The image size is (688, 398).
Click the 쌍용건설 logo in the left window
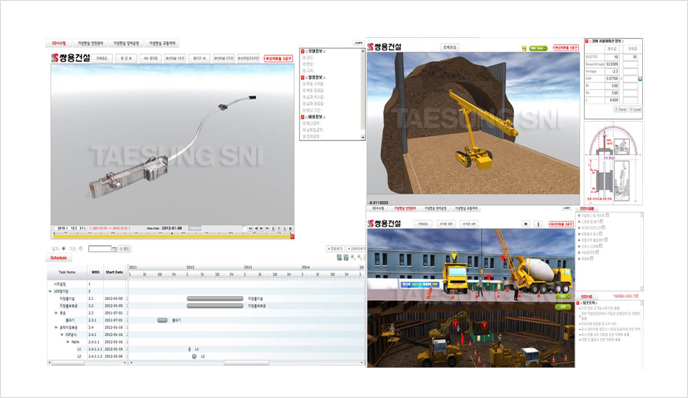71,58
